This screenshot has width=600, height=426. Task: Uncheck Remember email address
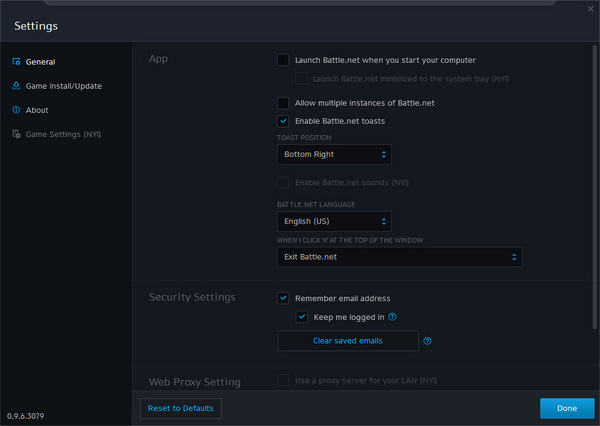[283, 298]
